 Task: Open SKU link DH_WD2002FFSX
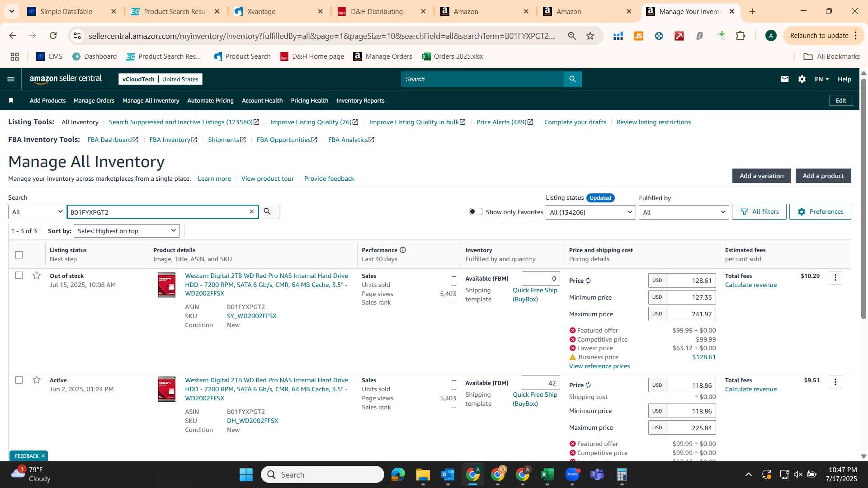(252, 421)
